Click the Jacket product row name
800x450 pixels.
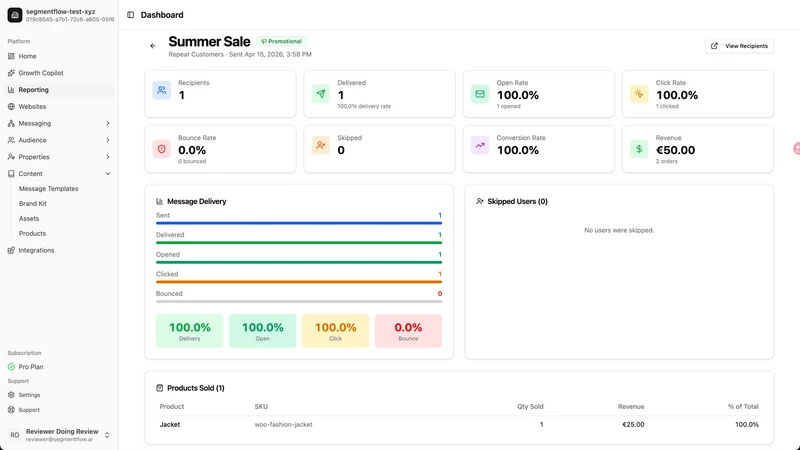(x=170, y=424)
